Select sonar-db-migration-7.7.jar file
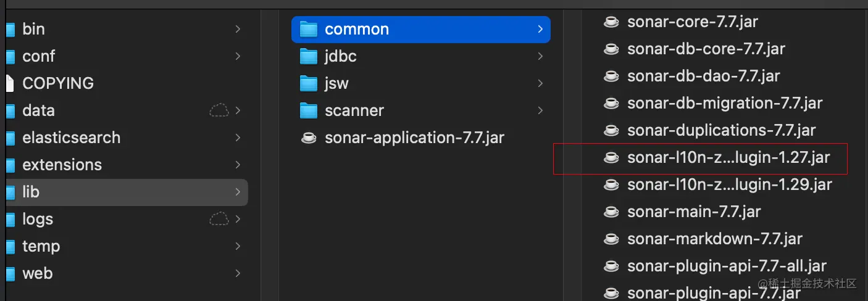Image resolution: width=868 pixels, height=301 pixels. [725, 103]
